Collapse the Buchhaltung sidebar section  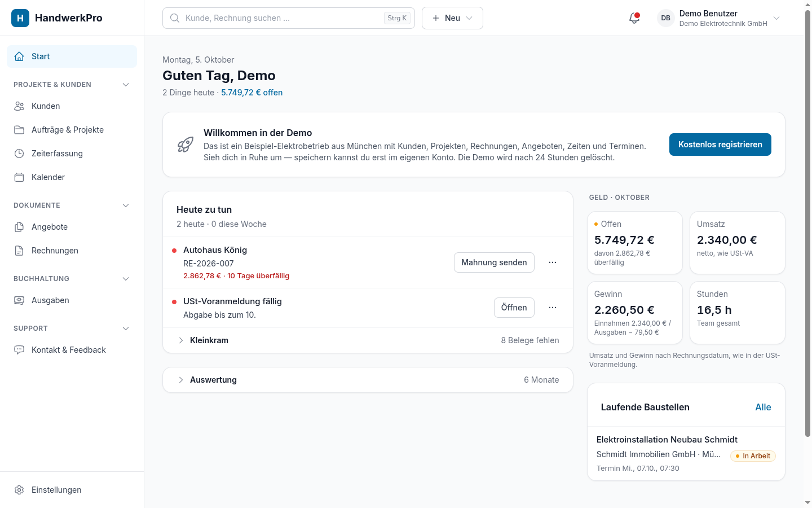[126, 279]
